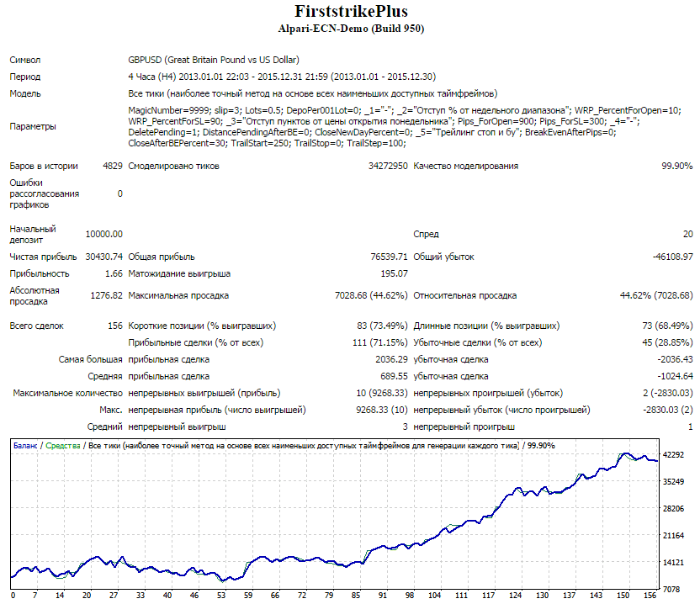Click the largest loss trade value -2036.43
The height and width of the screenshot is (604, 700).
tap(675, 359)
